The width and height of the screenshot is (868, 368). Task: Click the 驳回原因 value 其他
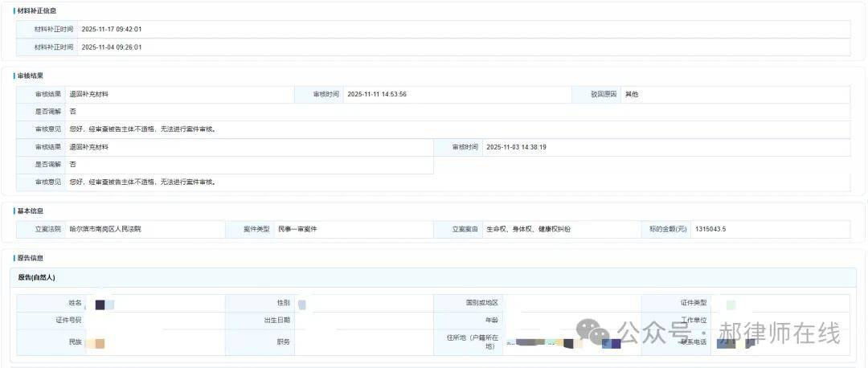[632, 94]
